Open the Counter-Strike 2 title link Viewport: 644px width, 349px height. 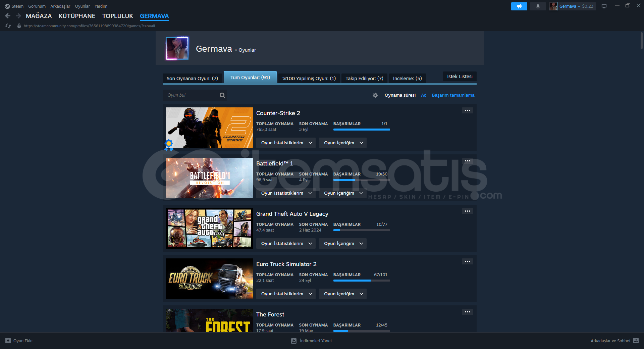pos(278,113)
